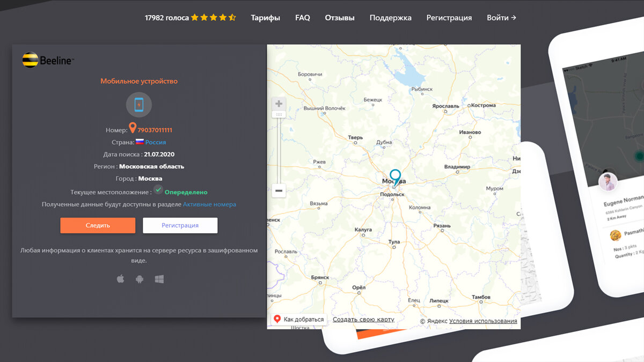Click Ярославль on the map

click(x=445, y=106)
